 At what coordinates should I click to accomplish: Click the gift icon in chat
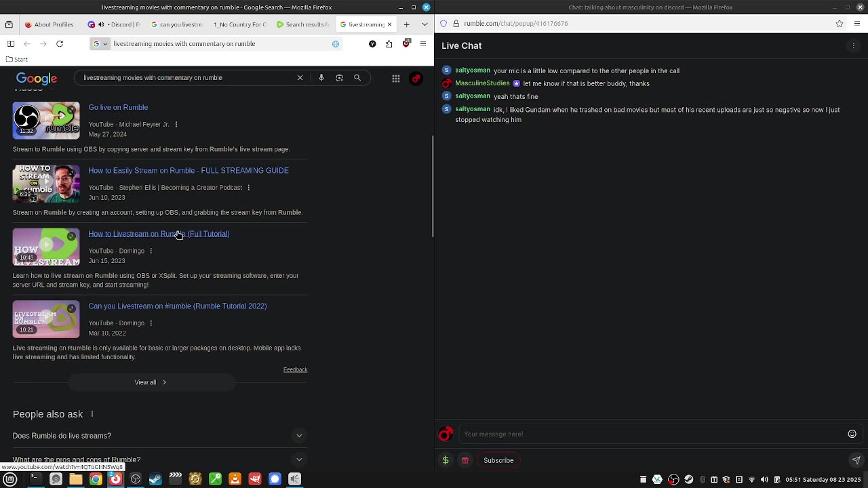pyautogui.click(x=465, y=460)
